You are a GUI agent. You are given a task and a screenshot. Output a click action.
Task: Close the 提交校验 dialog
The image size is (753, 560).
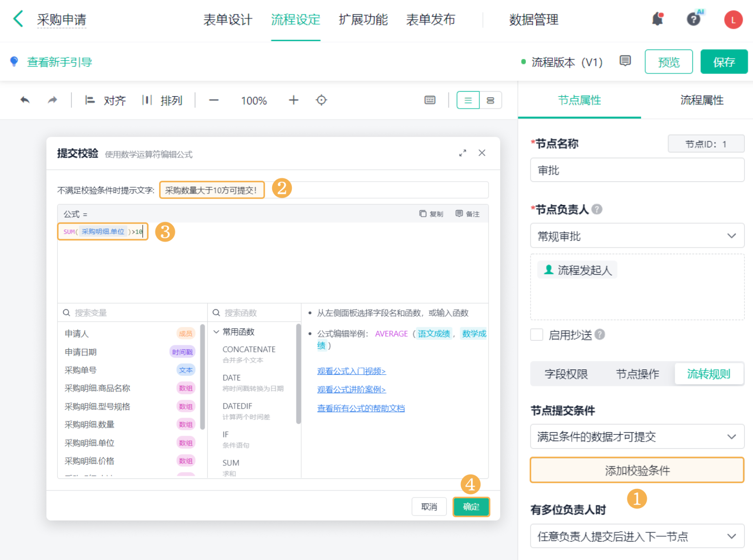(x=482, y=153)
